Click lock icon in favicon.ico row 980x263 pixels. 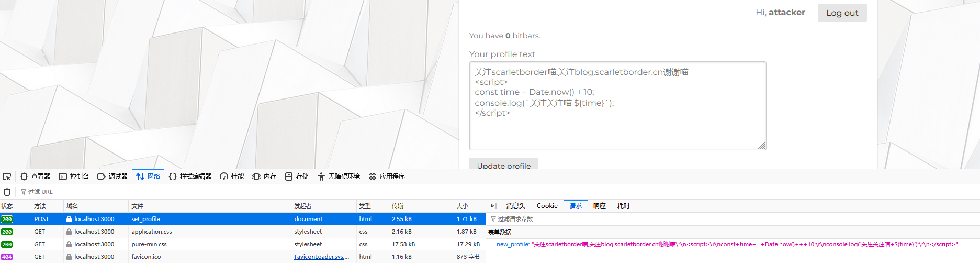pos(69,257)
